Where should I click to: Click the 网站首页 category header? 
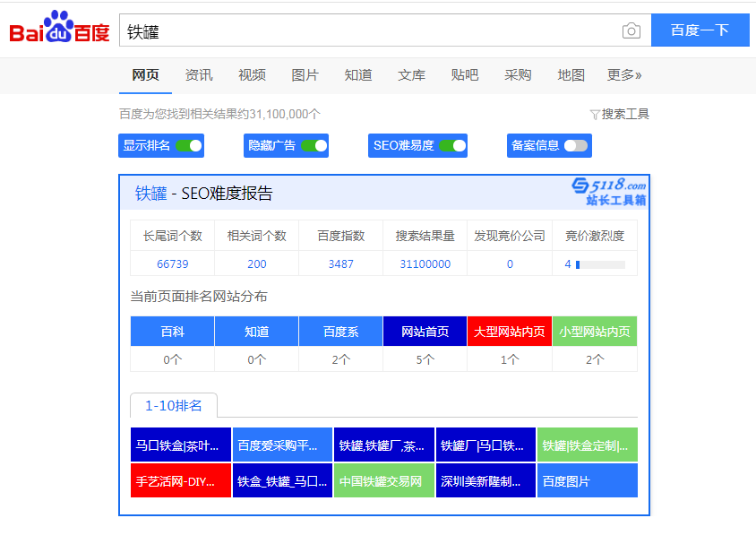pyautogui.click(x=425, y=332)
